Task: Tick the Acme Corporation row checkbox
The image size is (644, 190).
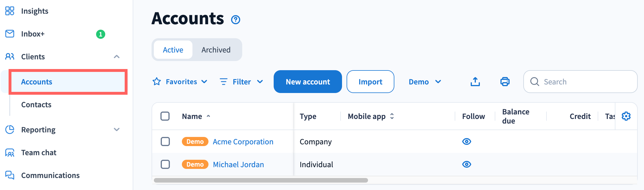Action: pos(165,142)
